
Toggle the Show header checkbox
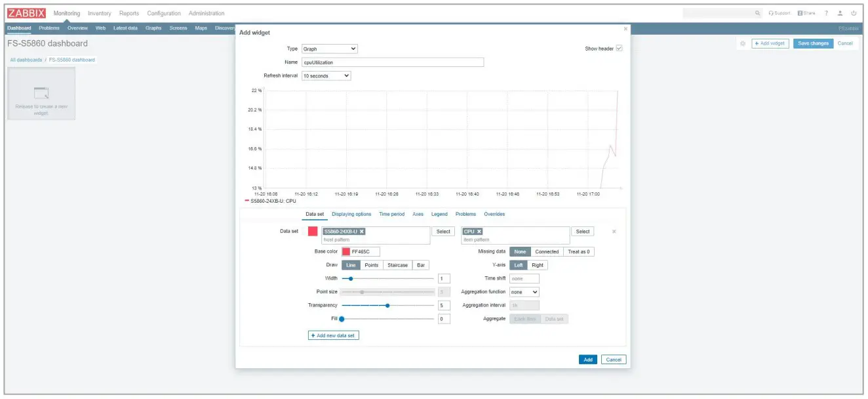point(620,49)
